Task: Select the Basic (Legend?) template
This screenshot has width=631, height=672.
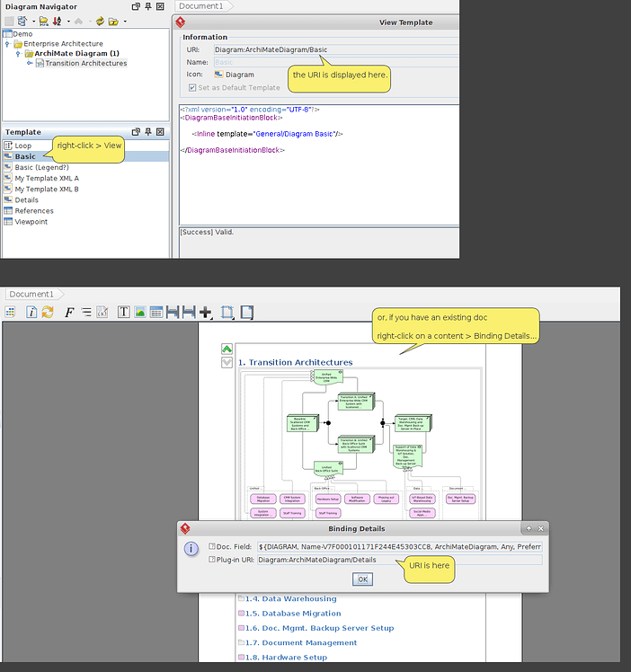Action: point(41,167)
